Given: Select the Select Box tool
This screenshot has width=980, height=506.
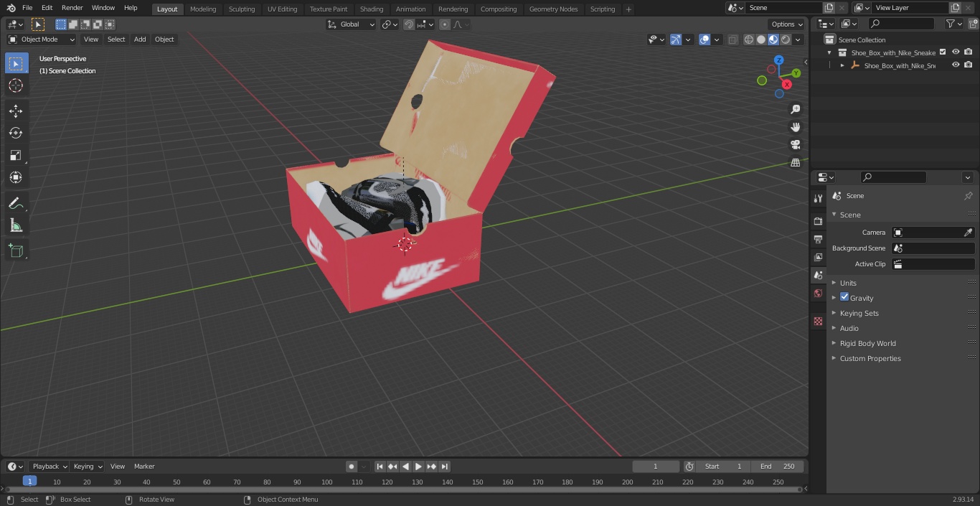Looking at the screenshot, I should (16, 63).
